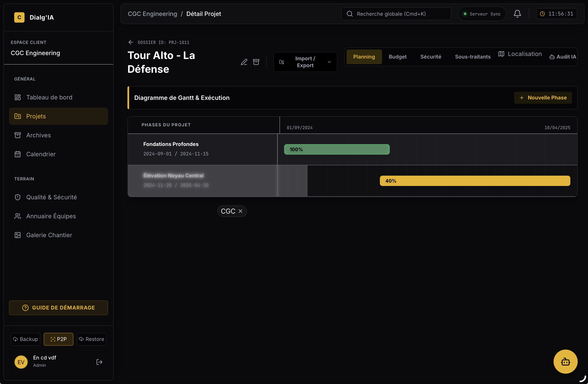Image resolution: width=588 pixels, height=384 pixels.
Task: Click the logout icon next to Admin
Action: (x=99, y=362)
